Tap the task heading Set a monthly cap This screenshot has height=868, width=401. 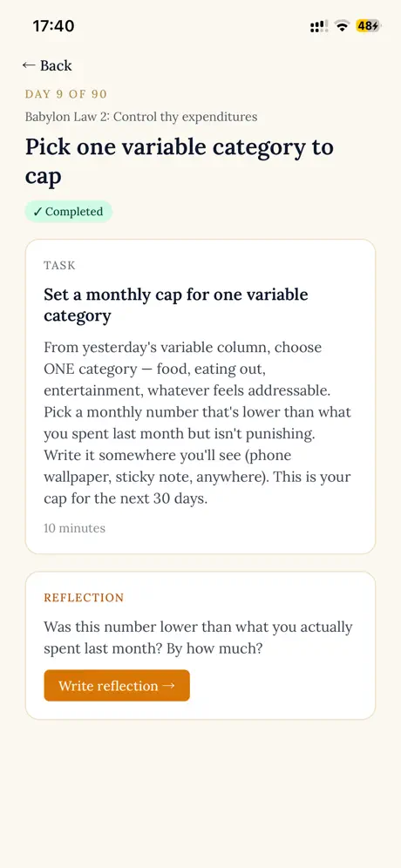coord(176,305)
